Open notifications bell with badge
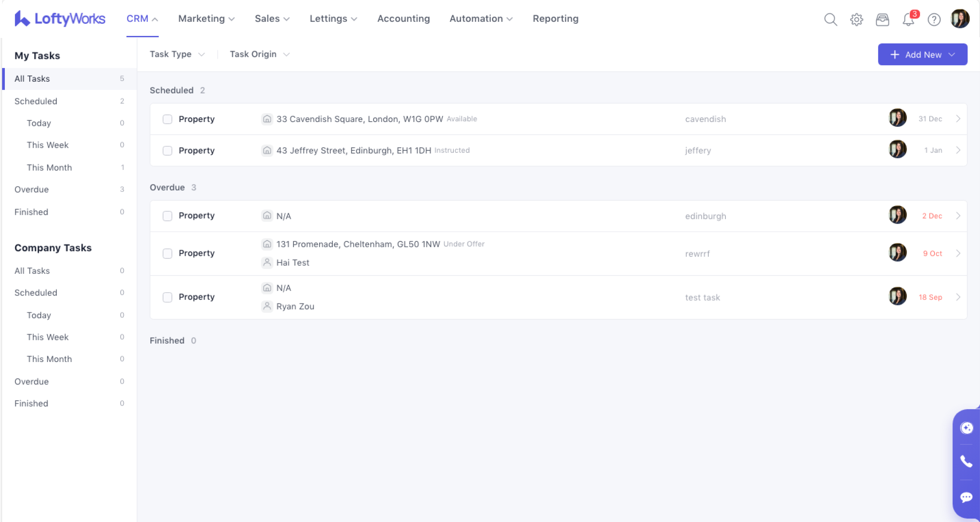The height and width of the screenshot is (522, 980). tap(908, 19)
